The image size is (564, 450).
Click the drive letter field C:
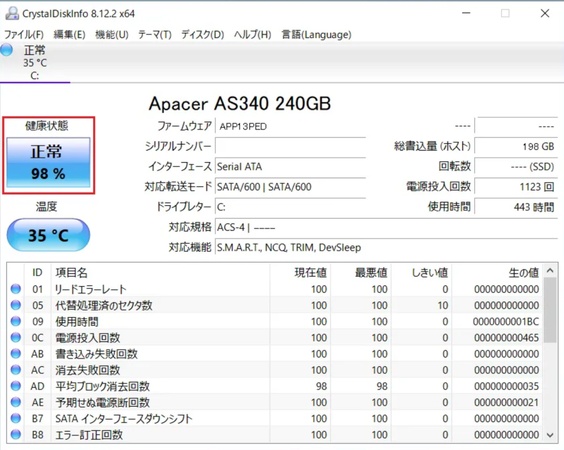tap(290, 207)
